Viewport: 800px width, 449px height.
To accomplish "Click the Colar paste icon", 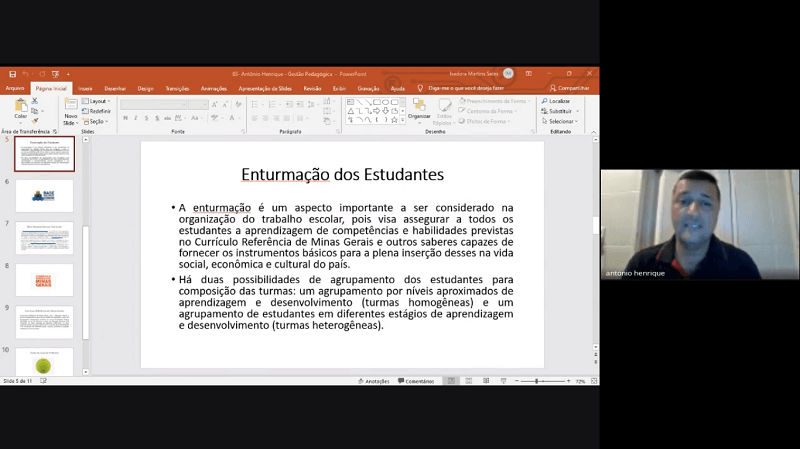I will pos(21,106).
